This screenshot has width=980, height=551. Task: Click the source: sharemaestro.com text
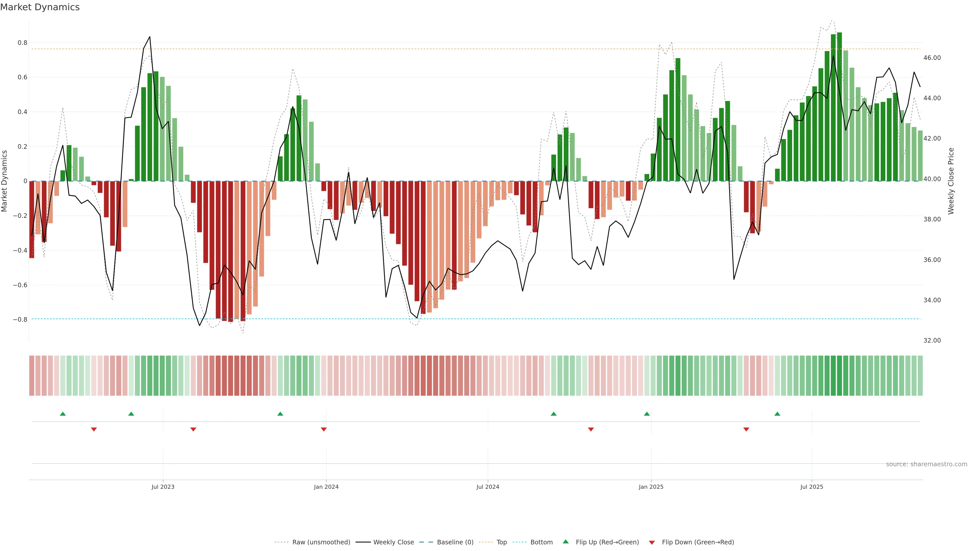926,464
